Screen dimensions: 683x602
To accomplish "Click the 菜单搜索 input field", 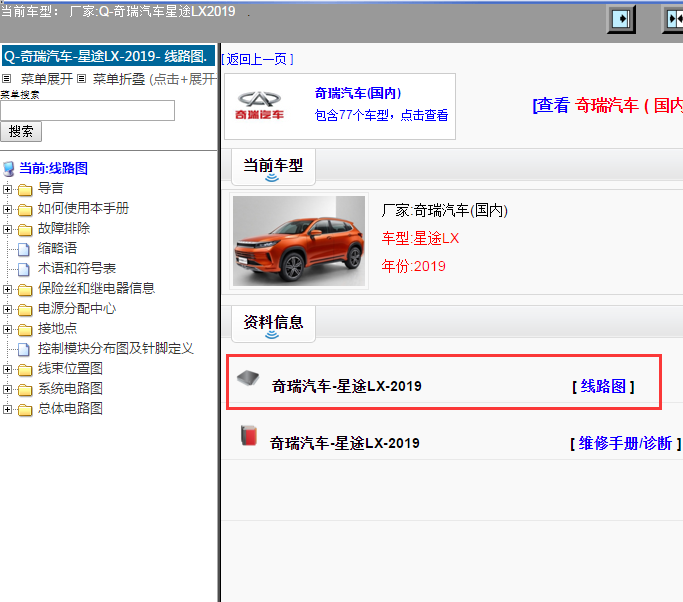I will click(88, 111).
